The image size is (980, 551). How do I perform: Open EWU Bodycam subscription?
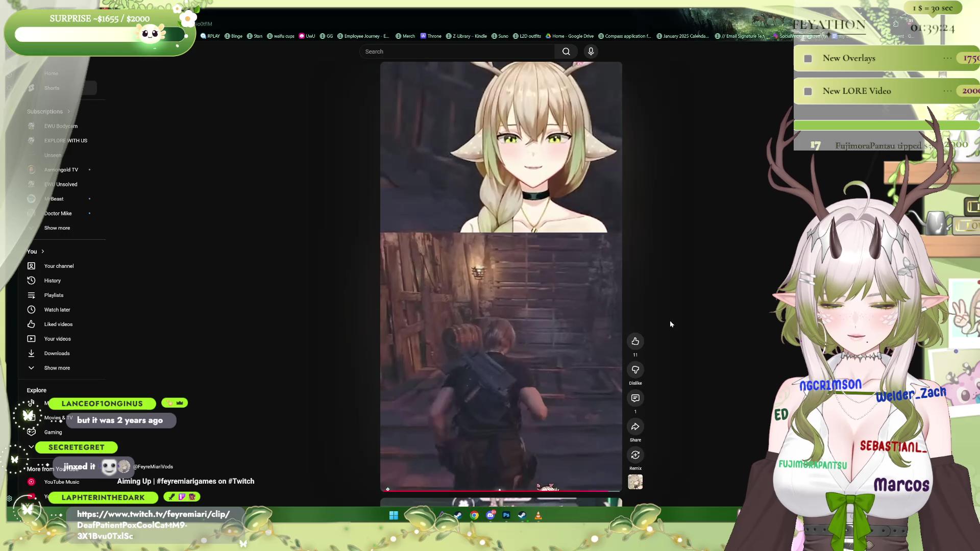(61, 126)
